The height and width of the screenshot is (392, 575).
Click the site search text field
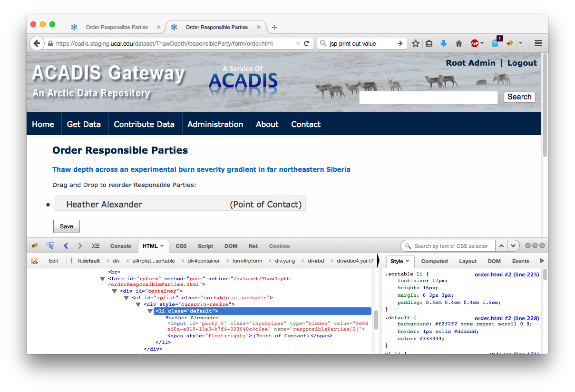click(x=428, y=97)
